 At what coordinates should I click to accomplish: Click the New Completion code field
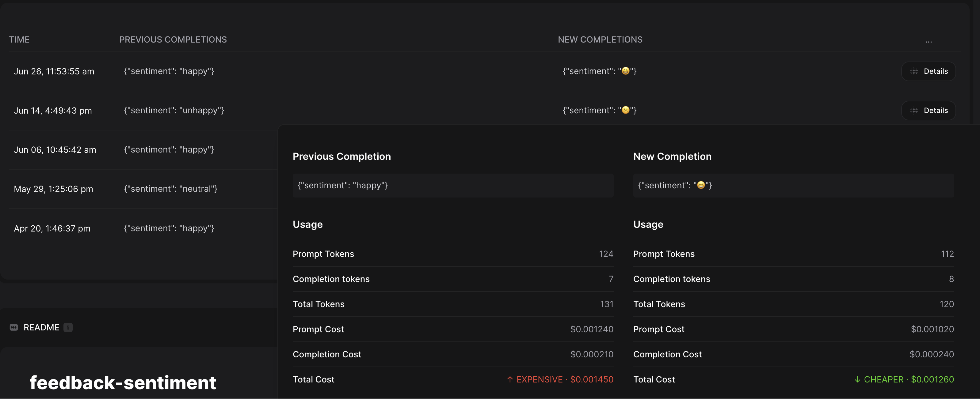(793, 186)
